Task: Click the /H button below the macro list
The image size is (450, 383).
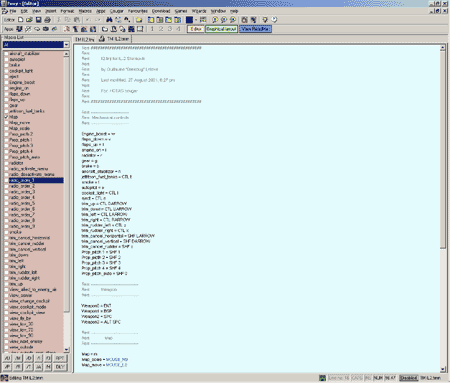Action: pos(48,367)
